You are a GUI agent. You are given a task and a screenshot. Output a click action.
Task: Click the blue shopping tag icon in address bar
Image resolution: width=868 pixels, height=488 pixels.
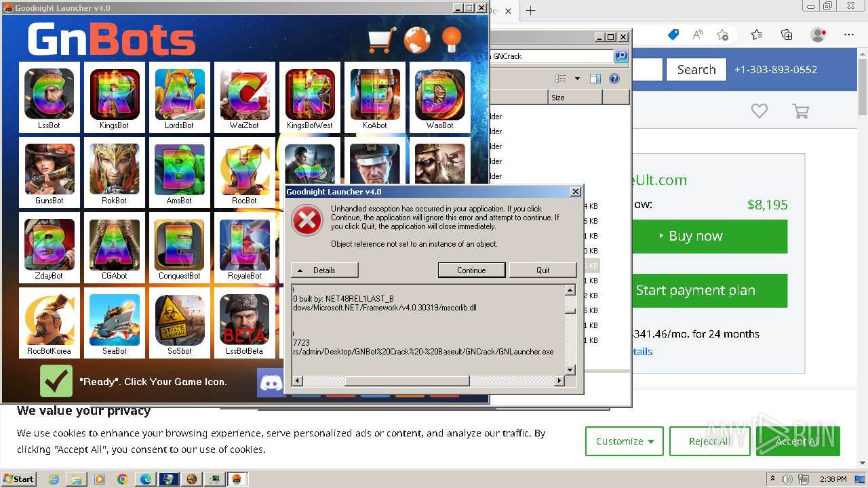point(673,35)
